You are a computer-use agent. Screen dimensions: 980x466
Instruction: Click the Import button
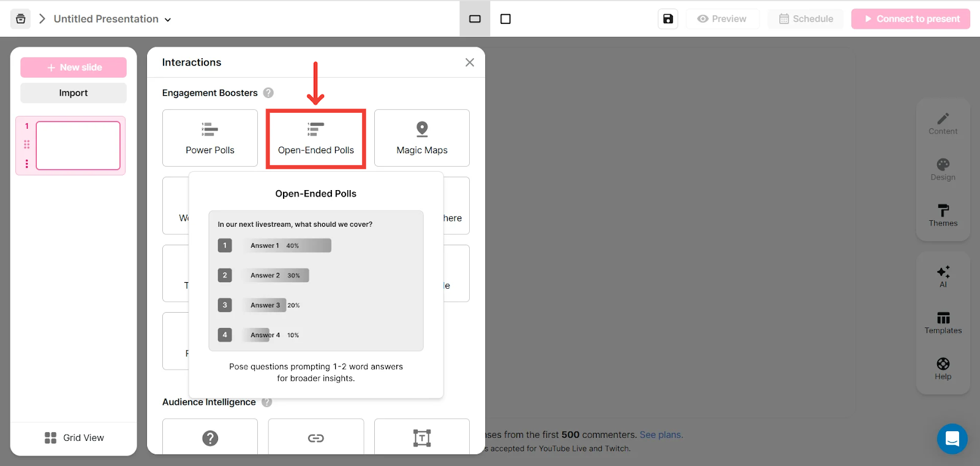click(x=73, y=93)
